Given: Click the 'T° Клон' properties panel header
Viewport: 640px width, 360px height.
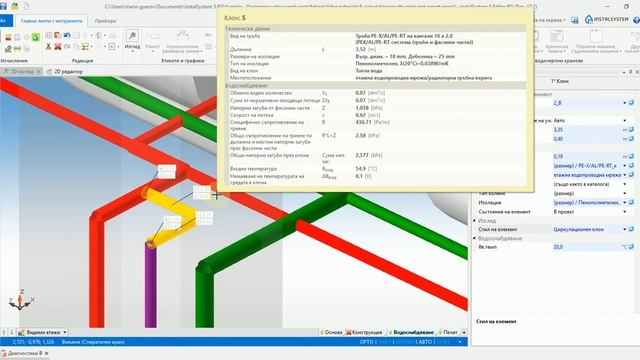Looking at the screenshot, I should tap(560, 81).
